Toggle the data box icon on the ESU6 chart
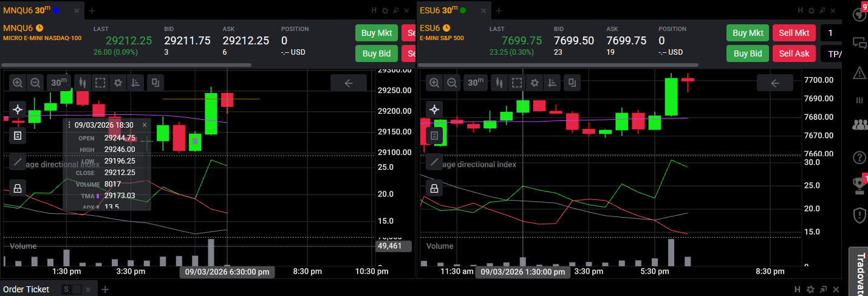The height and width of the screenshot is (296, 868). pos(434,136)
